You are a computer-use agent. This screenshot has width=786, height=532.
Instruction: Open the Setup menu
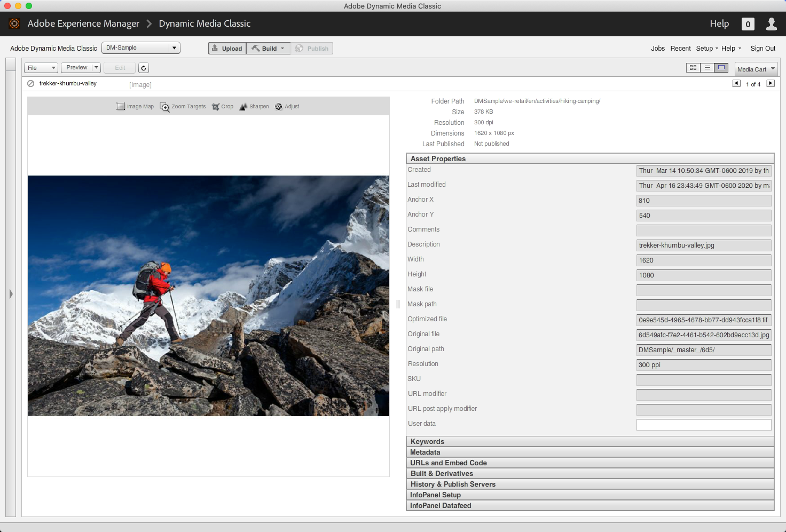706,49
